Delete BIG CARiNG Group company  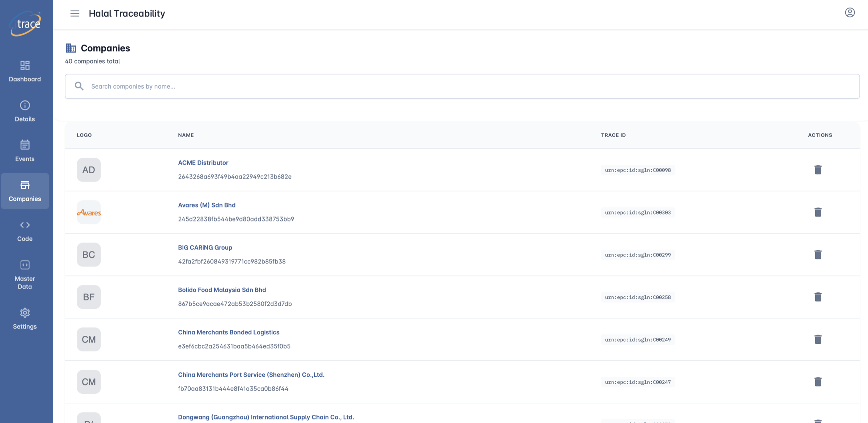(818, 254)
